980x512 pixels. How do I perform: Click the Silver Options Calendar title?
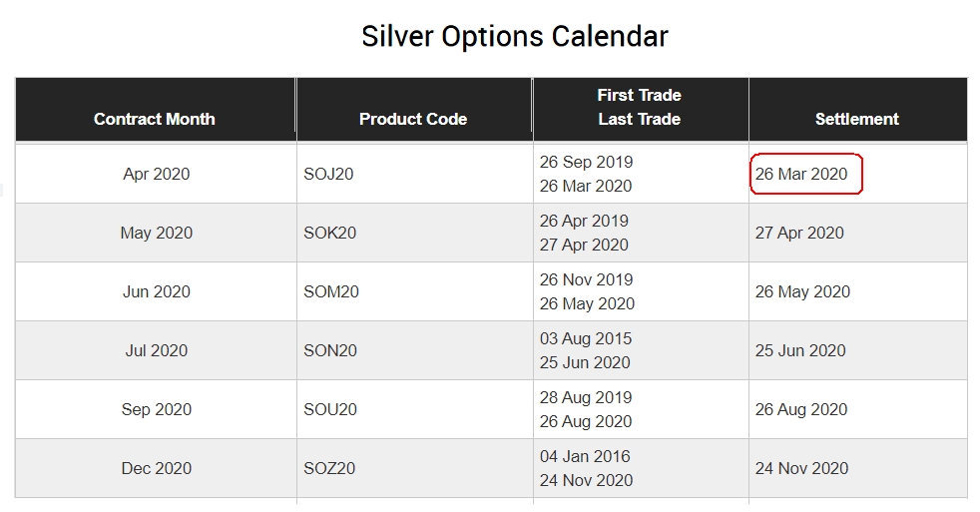[515, 36]
